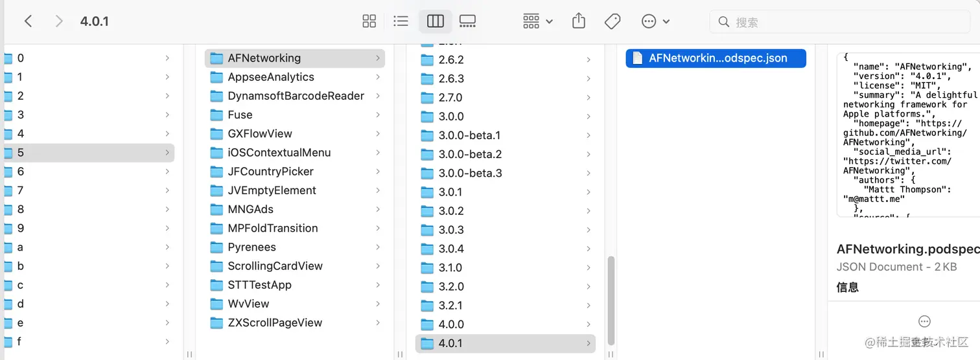This screenshot has width=980, height=360.
Task: Select the JFCountryPicker folder
Action: pos(295,172)
